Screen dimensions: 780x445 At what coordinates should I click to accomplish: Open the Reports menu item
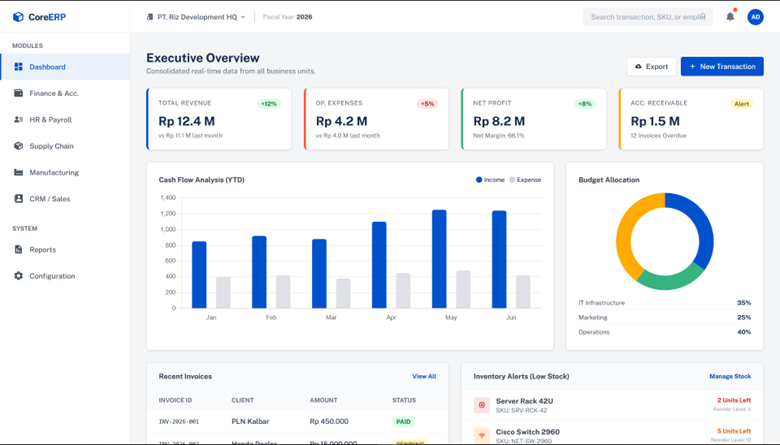click(42, 250)
